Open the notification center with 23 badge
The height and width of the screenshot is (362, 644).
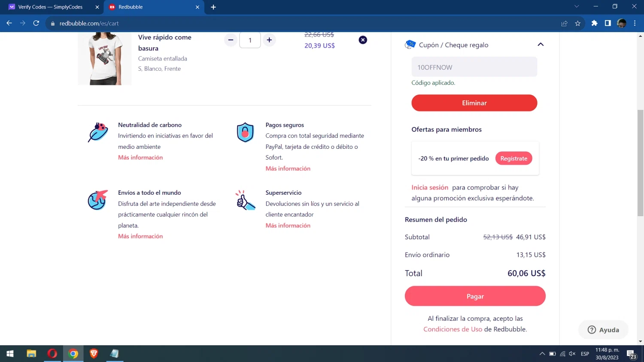coord(632,354)
